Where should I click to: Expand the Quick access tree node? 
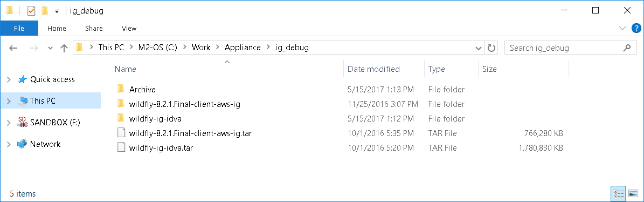click(9, 80)
